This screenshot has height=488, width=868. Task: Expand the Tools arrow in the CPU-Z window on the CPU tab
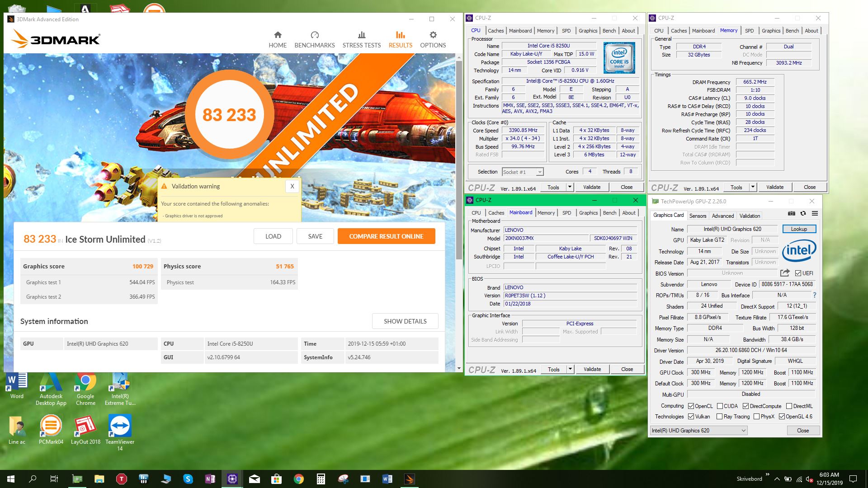click(570, 187)
